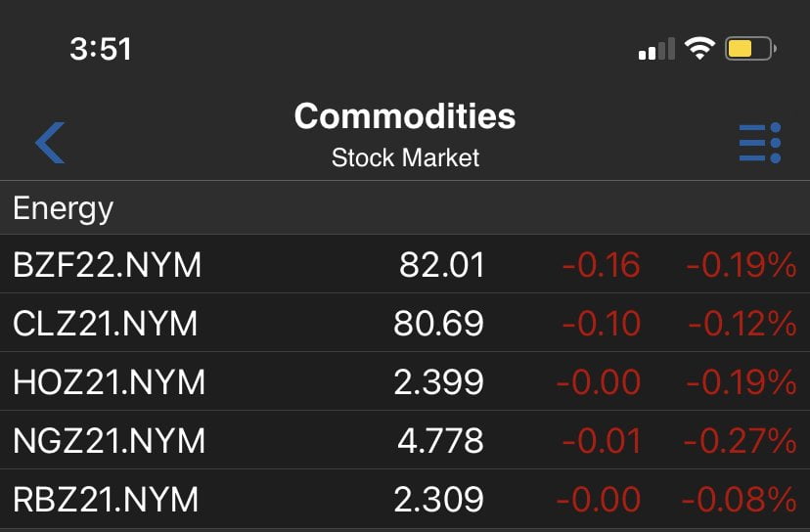The width and height of the screenshot is (810, 532).
Task: Tap the blue back arrow icon
Action: click(50, 143)
